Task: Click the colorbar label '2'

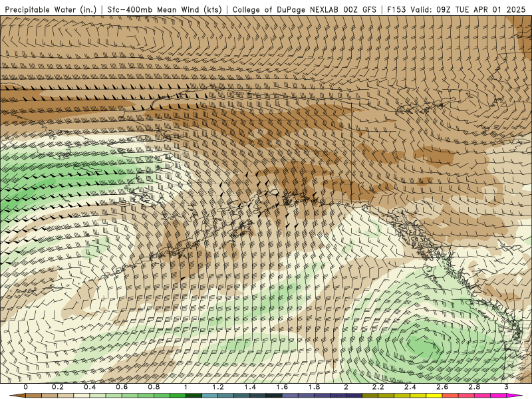Action: pyautogui.click(x=346, y=387)
